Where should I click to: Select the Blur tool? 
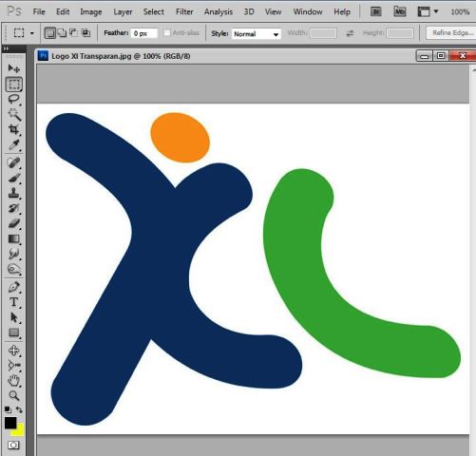click(13, 254)
